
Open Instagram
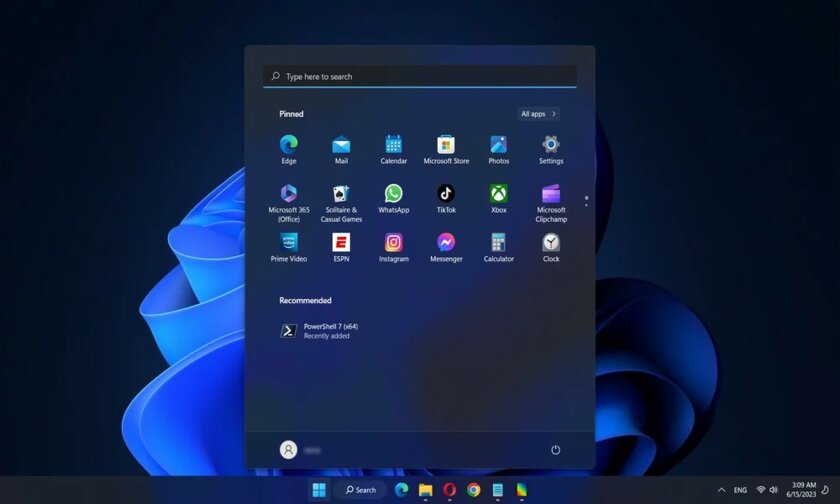394,247
